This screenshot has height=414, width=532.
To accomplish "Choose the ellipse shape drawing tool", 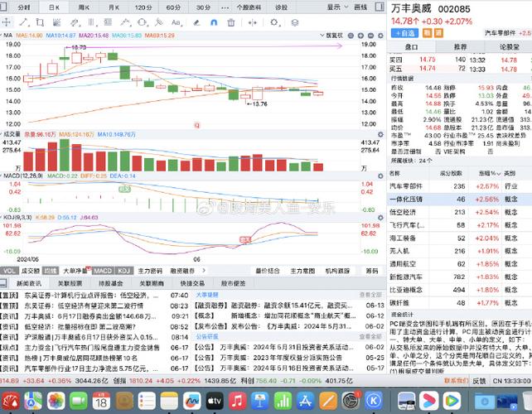I will coord(143,22).
